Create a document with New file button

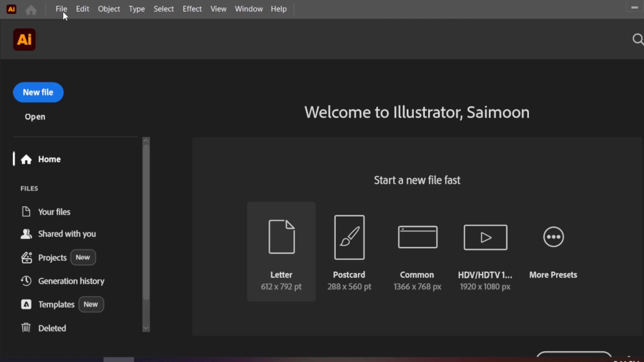pos(38,92)
